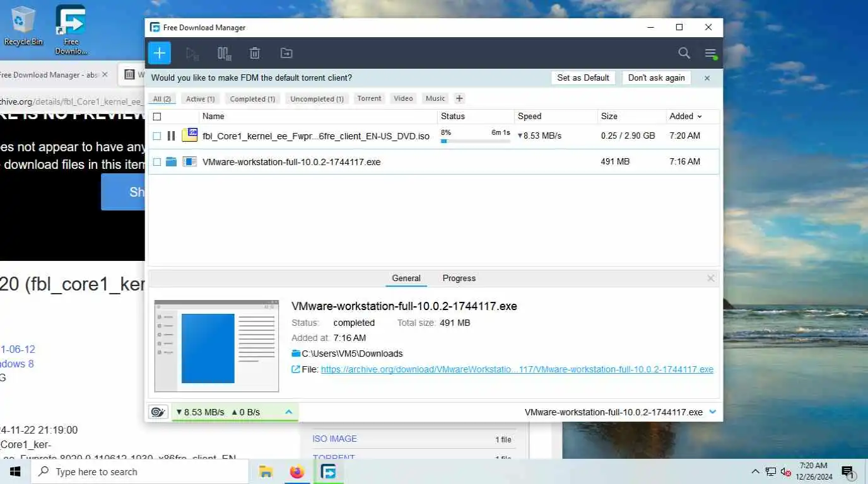Select the fbl_Core1_kernel ISO file name
This screenshot has height=484, width=868.
(316, 136)
